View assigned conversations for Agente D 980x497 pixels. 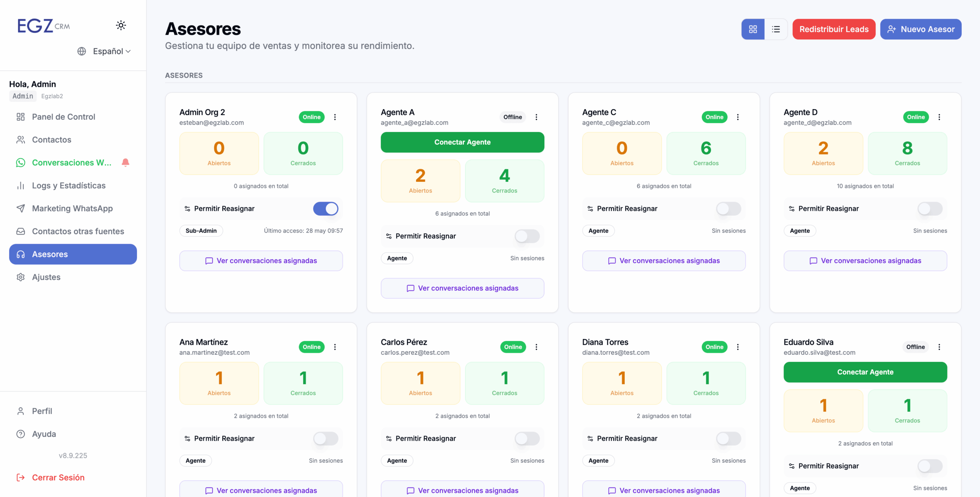click(x=865, y=261)
